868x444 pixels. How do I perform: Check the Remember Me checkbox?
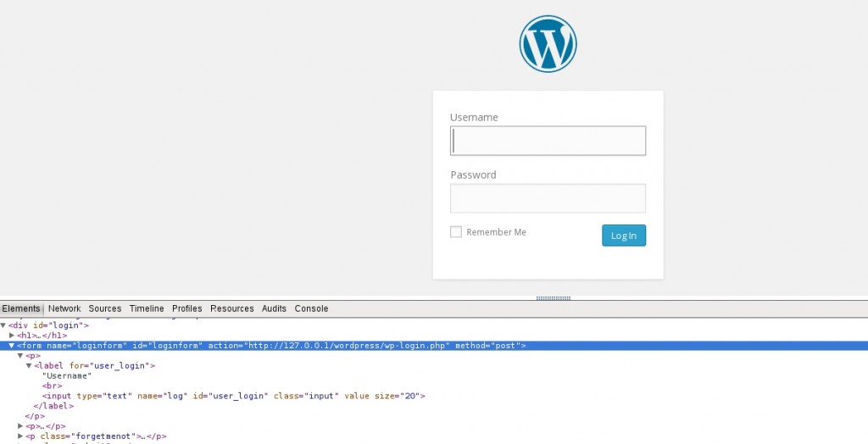point(455,232)
